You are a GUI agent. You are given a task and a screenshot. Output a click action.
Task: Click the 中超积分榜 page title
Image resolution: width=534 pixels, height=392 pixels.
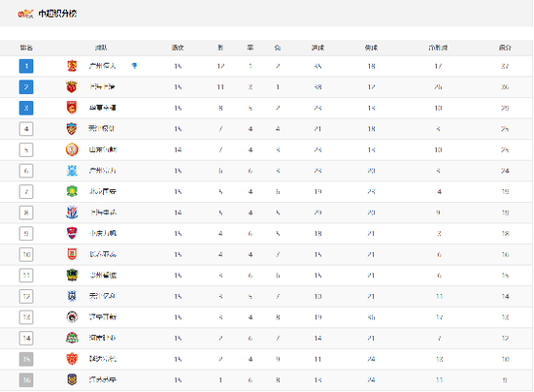[57, 14]
